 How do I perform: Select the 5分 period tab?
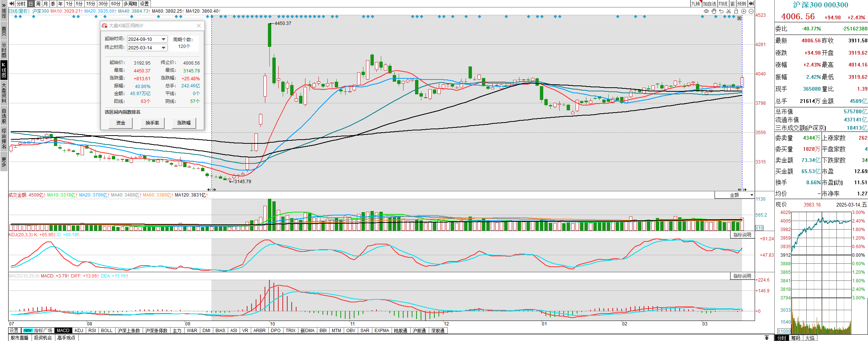click(79, 4)
